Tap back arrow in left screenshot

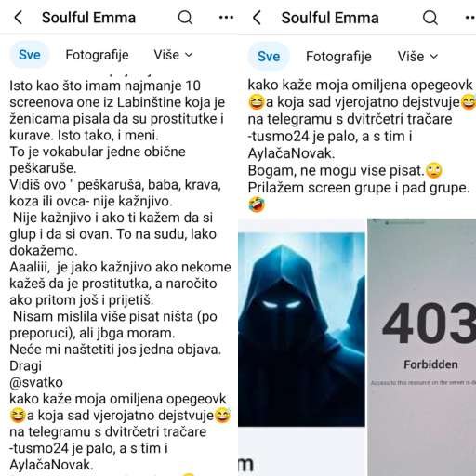pos(19,18)
